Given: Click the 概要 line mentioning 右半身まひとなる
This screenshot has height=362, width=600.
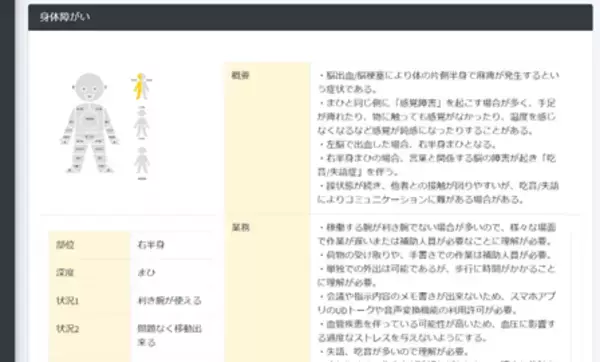Looking at the screenshot, I should pos(407,144).
